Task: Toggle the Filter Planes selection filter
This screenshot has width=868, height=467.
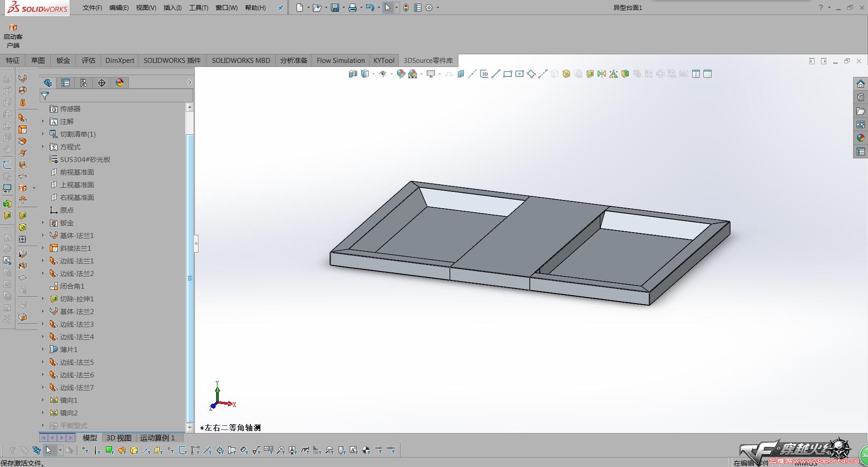Action: click(x=158, y=450)
